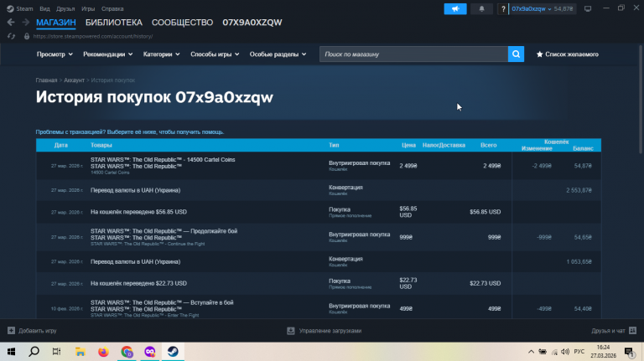Reload the page with the refresh icon
Image resolution: width=644 pixels, height=361 pixels.
point(12,36)
